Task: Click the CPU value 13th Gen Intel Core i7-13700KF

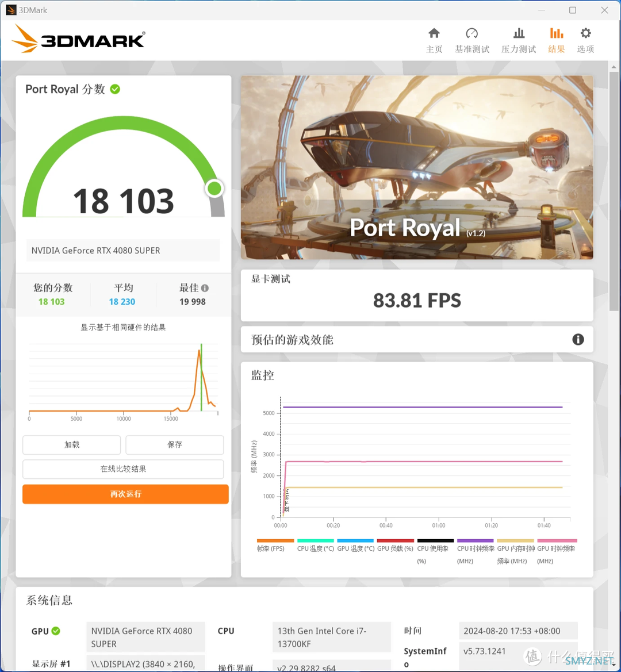Action: [x=331, y=637]
